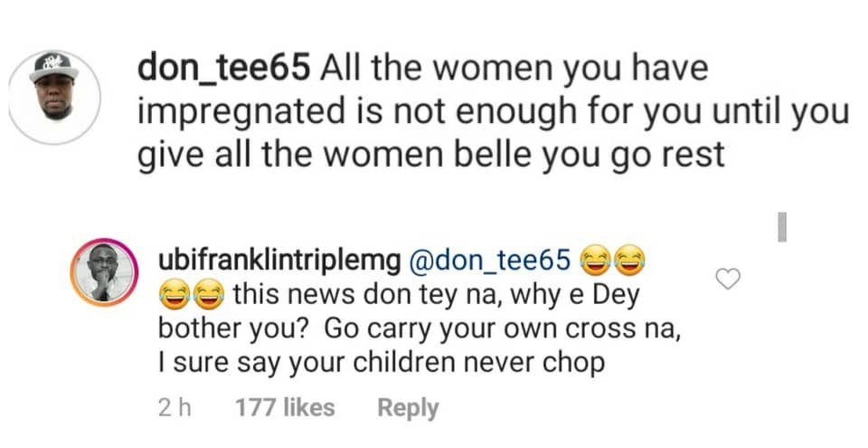
Task: Click the cap in don_tee65's avatar
Action: click(x=53, y=67)
